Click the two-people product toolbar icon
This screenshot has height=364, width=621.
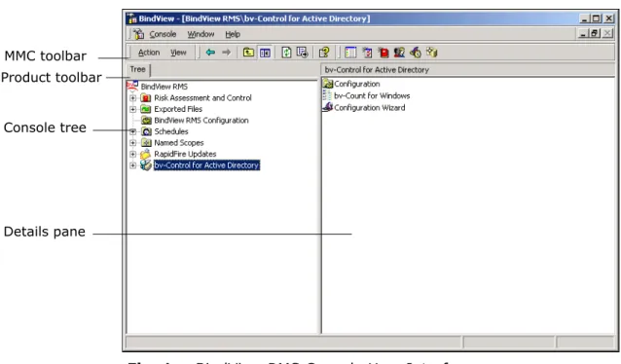coord(399,53)
